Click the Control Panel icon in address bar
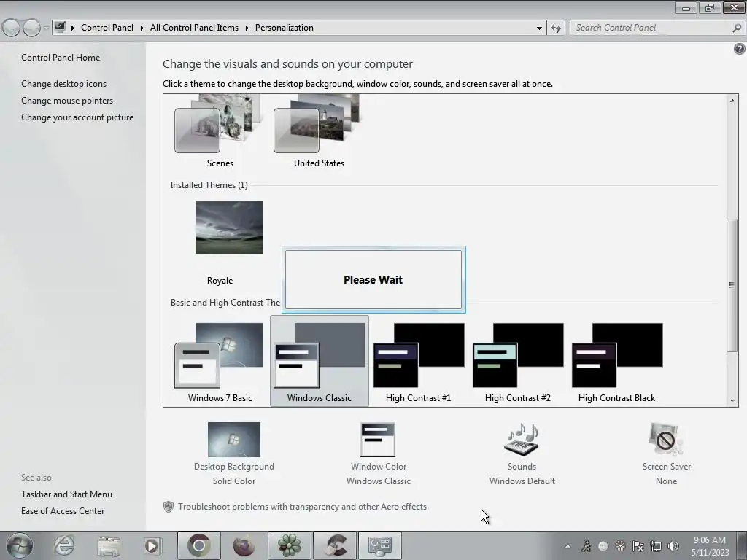The image size is (747, 560). (60, 27)
